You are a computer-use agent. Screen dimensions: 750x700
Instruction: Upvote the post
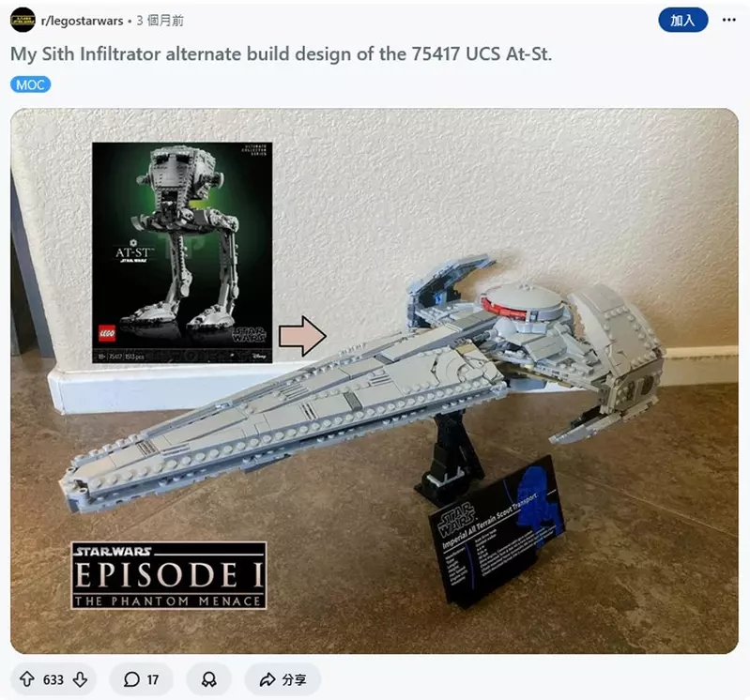click(x=27, y=679)
